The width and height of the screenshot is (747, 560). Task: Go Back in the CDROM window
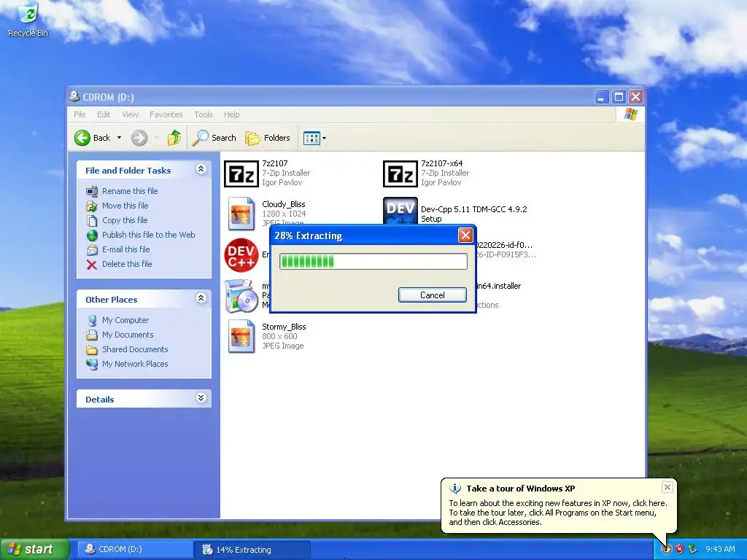click(x=93, y=138)
